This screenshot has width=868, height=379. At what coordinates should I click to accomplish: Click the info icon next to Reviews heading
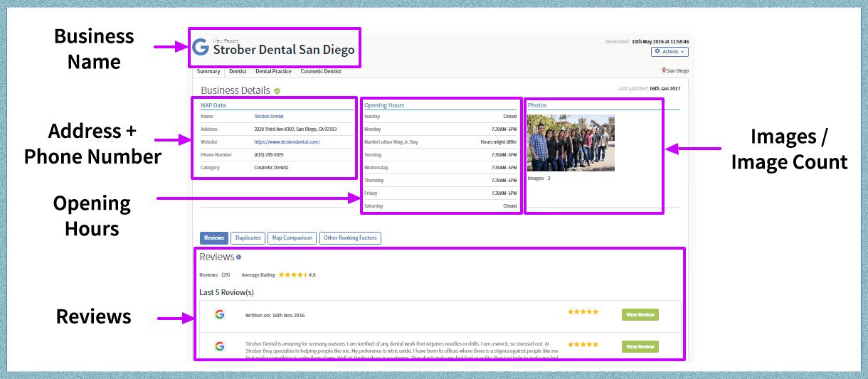coord(238,257)
